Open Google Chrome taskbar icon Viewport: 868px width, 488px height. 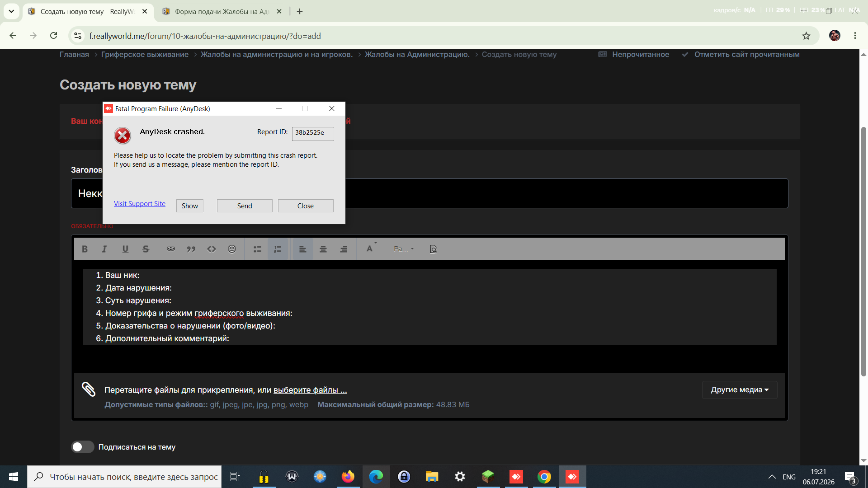tap(544, 477)
